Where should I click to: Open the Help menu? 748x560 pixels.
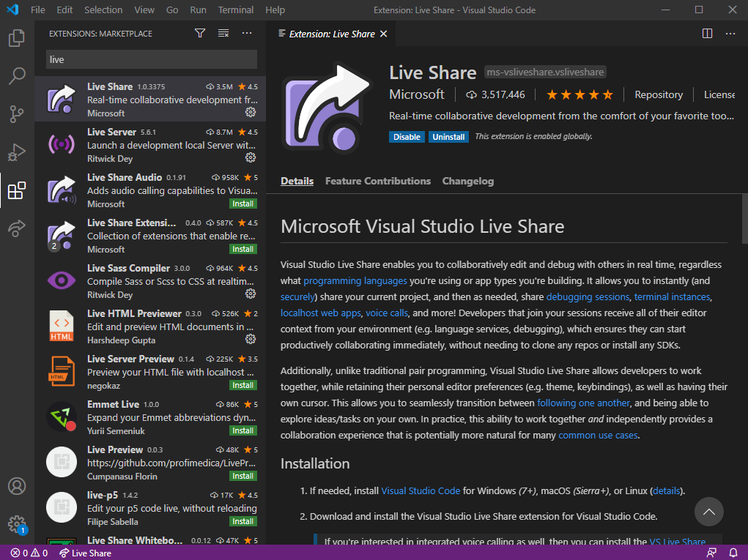[x=275, y=10]
